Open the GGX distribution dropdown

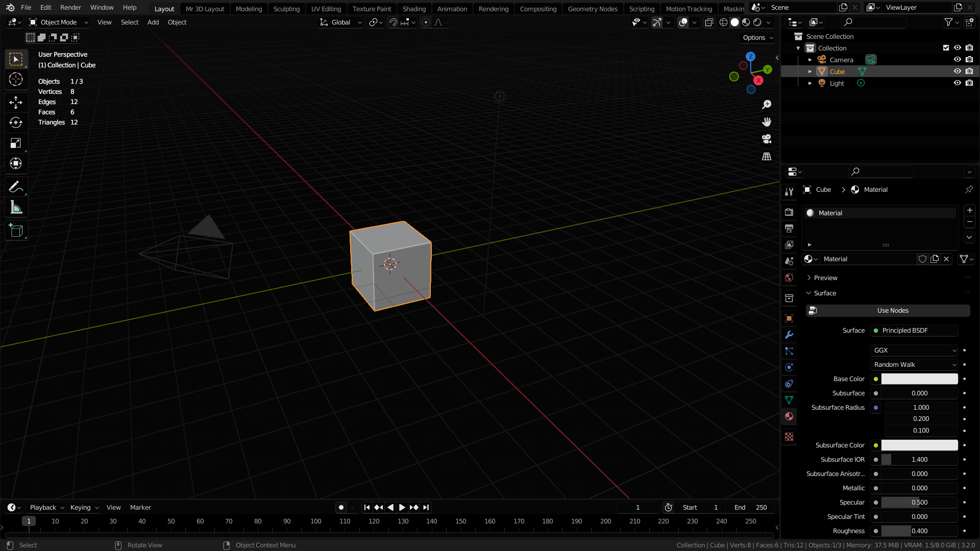point(914,350)
